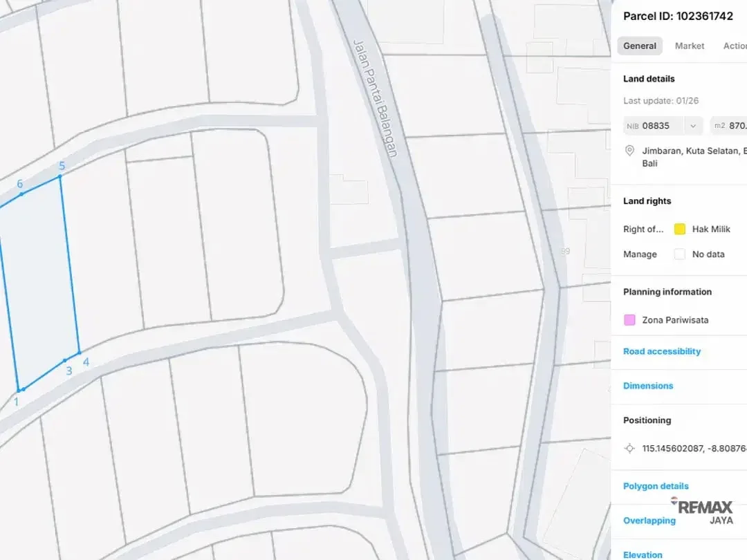This screenshot has height=560, width=747.
Task: Select the coordinates text 115.145602087
Action: click(x=673, y=449)
